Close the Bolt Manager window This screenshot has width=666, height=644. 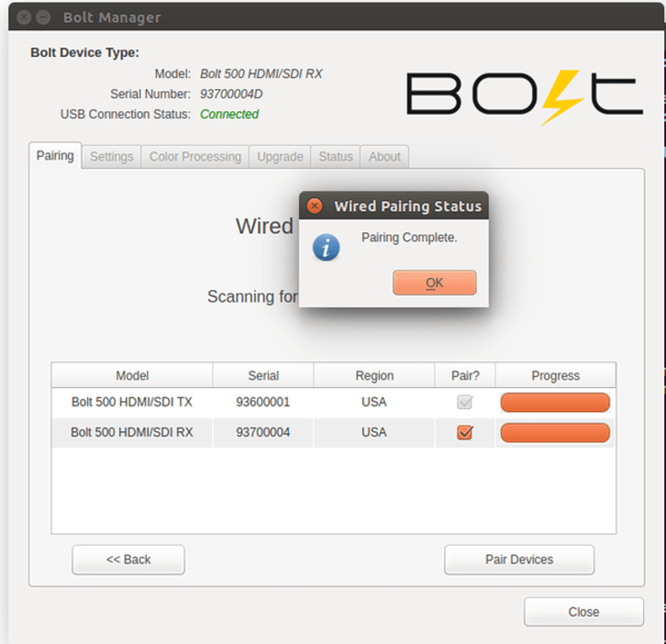(24, 18)
